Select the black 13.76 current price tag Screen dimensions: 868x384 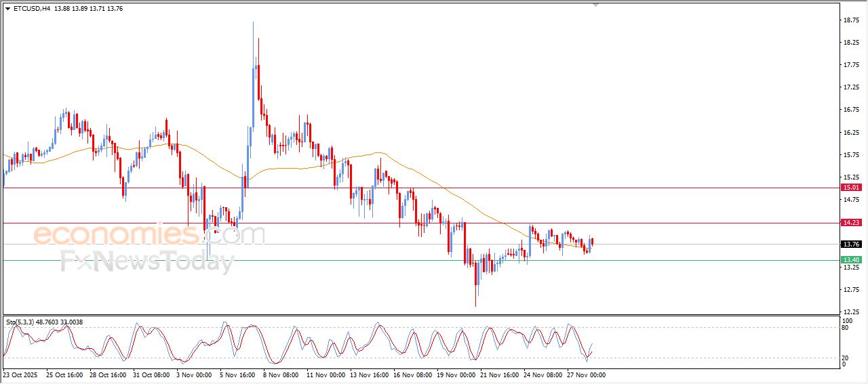coord(850,244)
